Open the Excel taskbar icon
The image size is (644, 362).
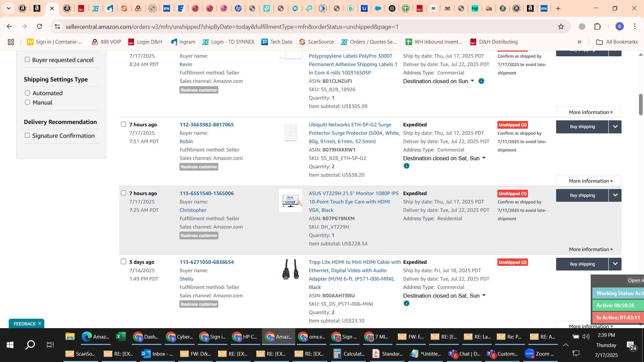(120, 337)
